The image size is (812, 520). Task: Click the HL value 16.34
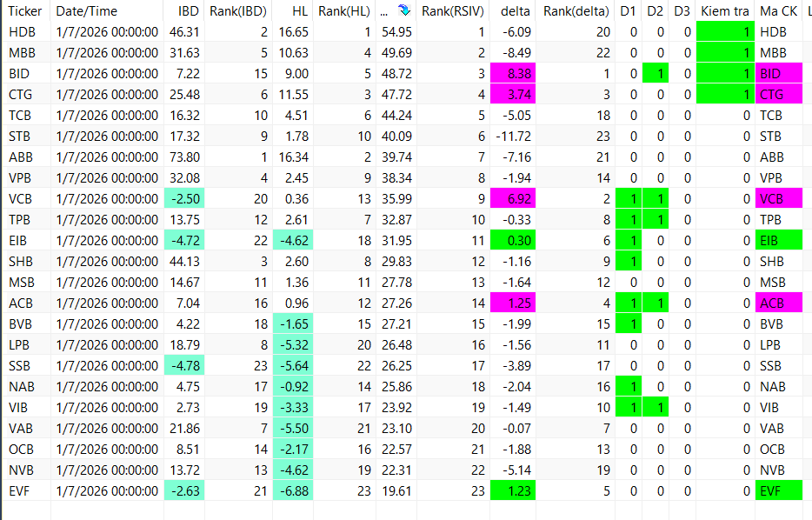[x=293, y=157]
